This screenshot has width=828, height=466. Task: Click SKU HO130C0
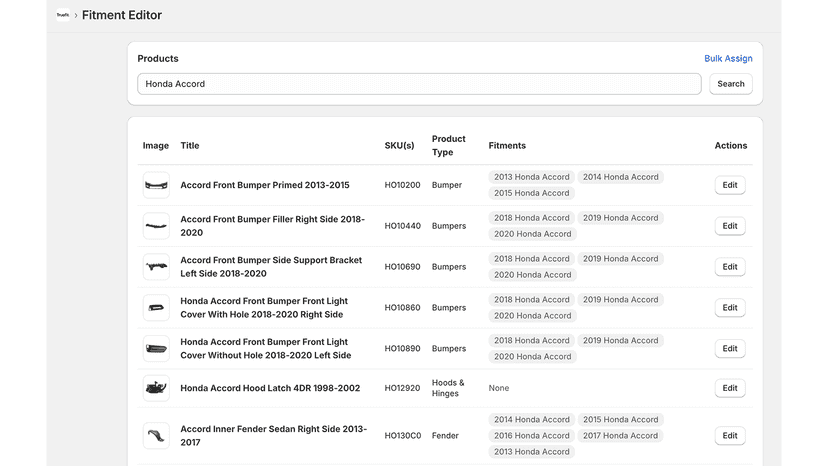pos(402,436)
